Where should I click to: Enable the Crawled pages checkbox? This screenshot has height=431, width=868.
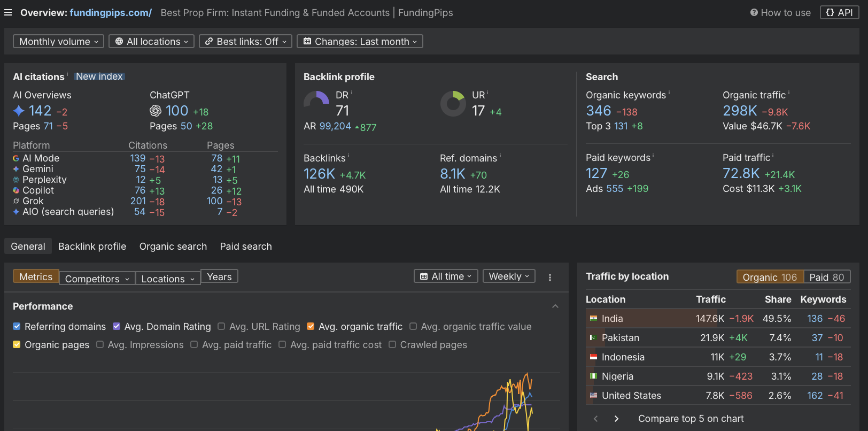click(392, 344)
